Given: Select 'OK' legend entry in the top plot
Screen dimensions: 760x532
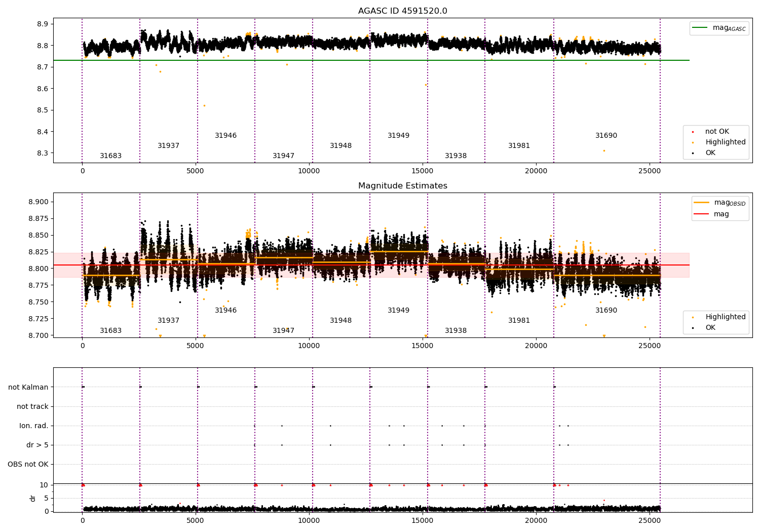Looking at the screenshot, I should 710,153.
